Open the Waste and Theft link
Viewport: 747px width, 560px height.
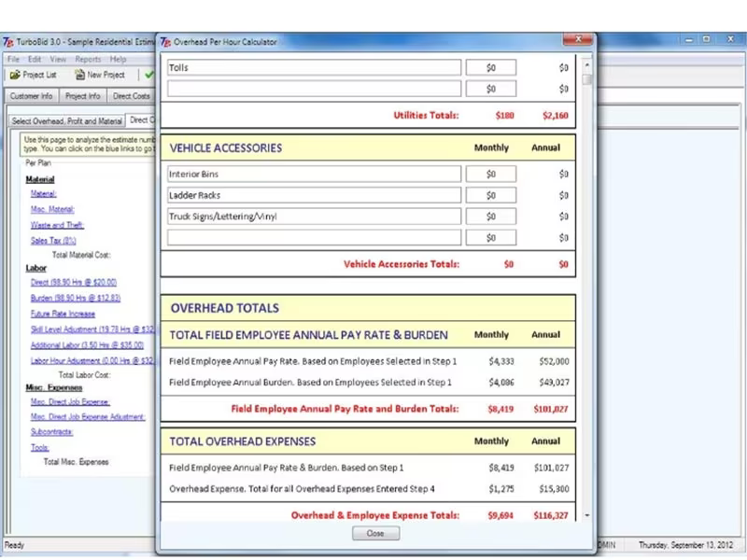pos(57,225)
